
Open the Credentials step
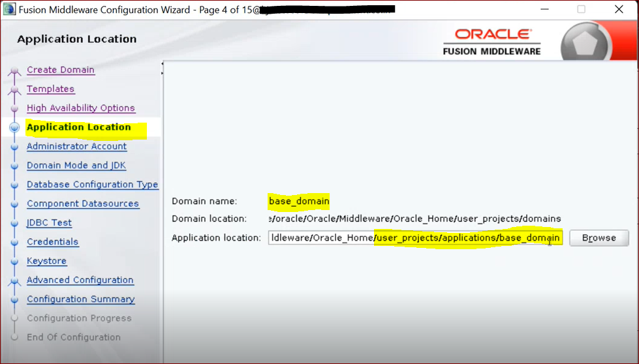pyautogui.click(x=53, y=242)
